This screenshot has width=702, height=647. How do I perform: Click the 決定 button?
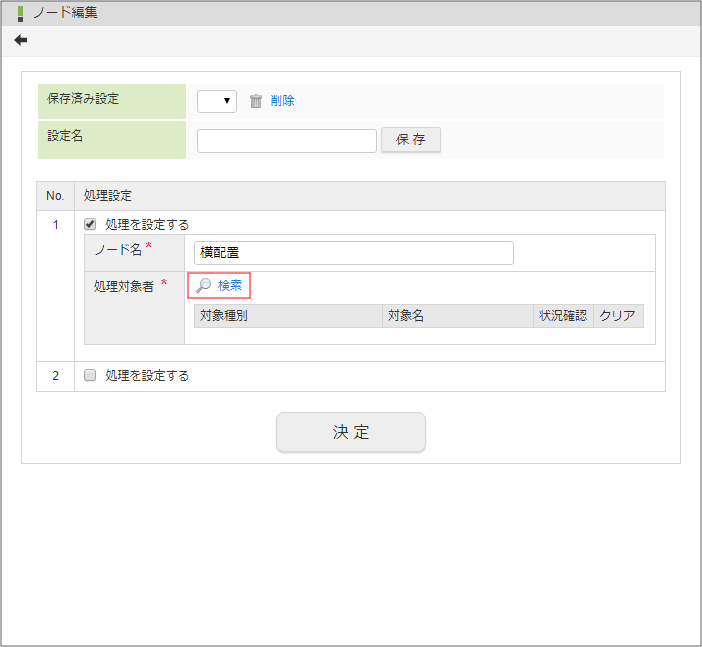pyautogui.click(x=351, y=432)
